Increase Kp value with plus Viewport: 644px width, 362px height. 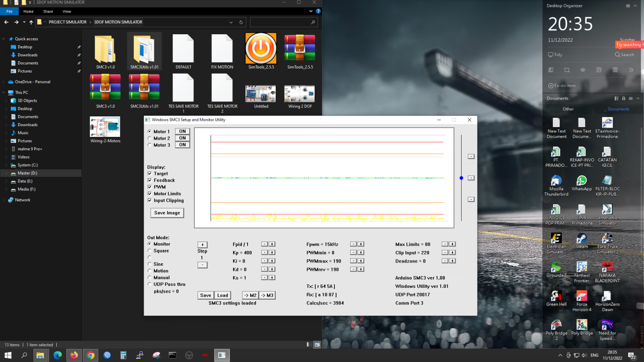(272, 252)
